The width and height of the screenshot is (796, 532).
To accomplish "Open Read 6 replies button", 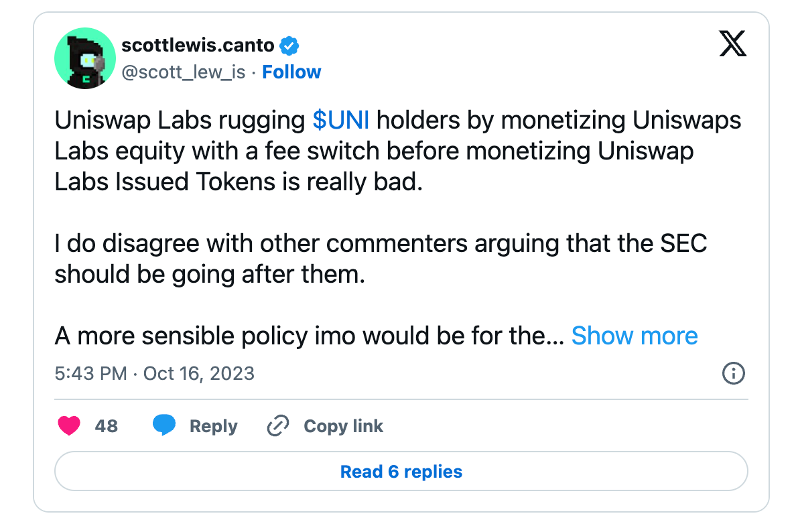I will pos(401,471).
